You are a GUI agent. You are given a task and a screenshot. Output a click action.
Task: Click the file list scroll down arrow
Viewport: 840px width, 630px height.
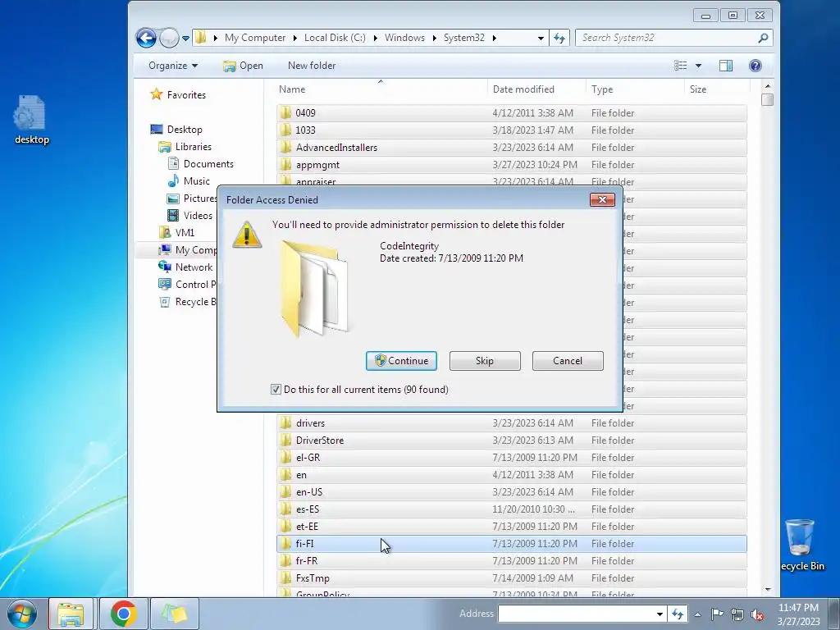click(x=768, y=590)
